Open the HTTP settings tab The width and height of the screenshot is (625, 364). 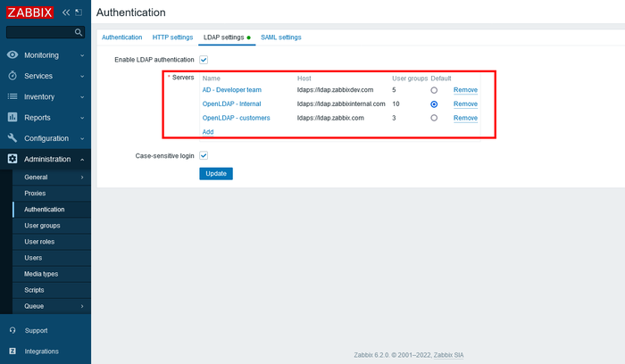click(172, 37)
